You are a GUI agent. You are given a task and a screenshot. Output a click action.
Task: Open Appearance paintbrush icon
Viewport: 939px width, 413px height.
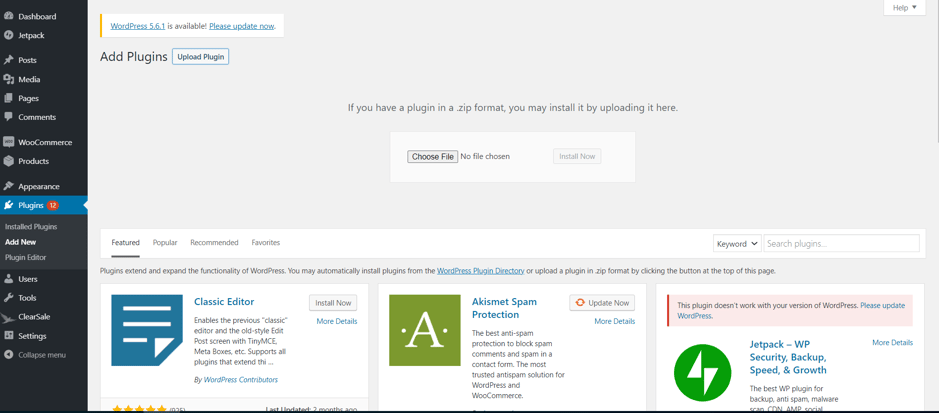[x=9, y=186]
